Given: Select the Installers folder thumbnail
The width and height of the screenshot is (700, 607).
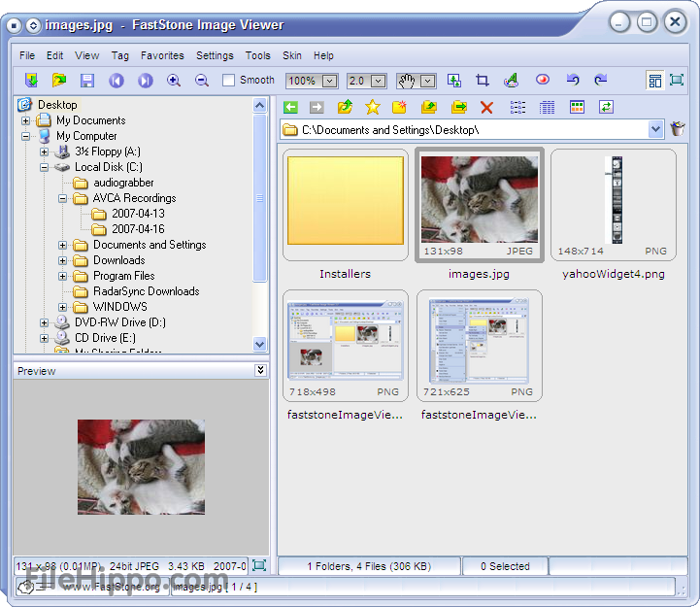Looking at the screenshot, I should (346, 205).
